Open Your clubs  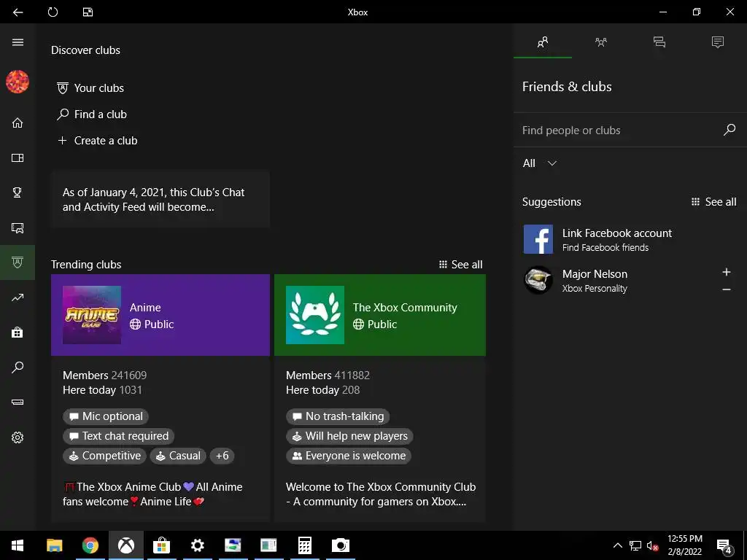tap(90, 88)
